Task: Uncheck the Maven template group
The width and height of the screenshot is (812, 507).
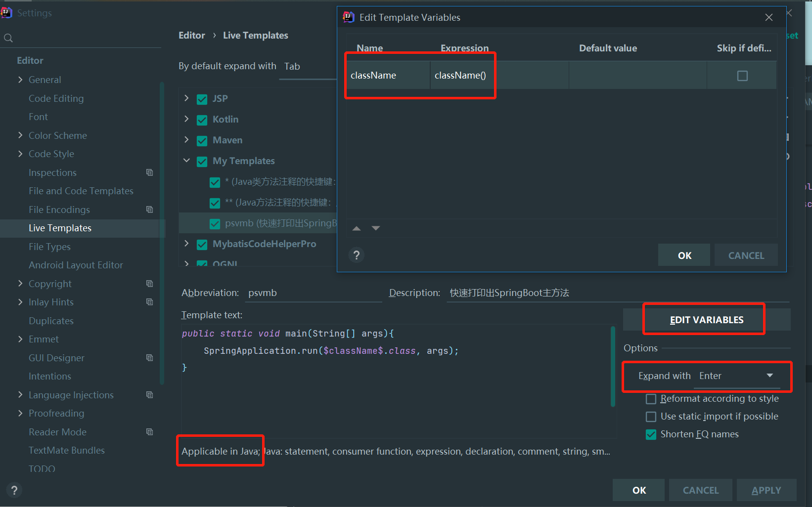Action: pos(202,141)
